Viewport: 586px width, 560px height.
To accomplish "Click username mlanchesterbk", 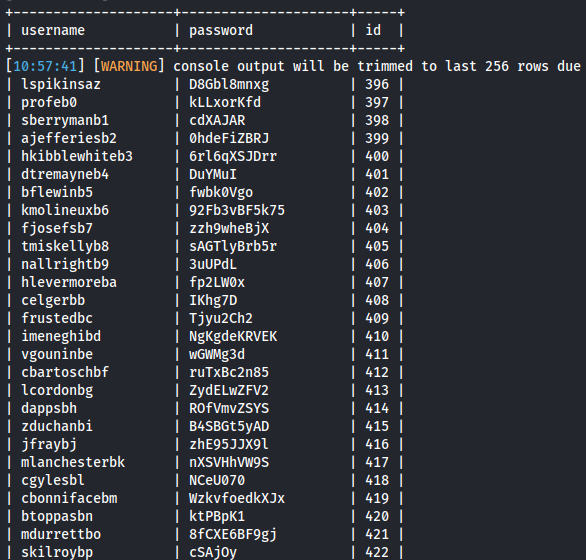I will tap(73, 462).
